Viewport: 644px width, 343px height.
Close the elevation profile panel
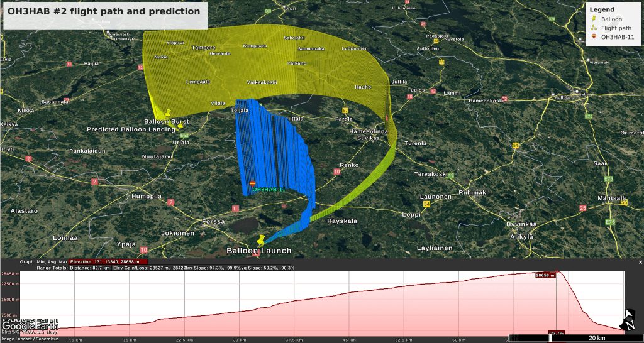[x=640, y=261]
